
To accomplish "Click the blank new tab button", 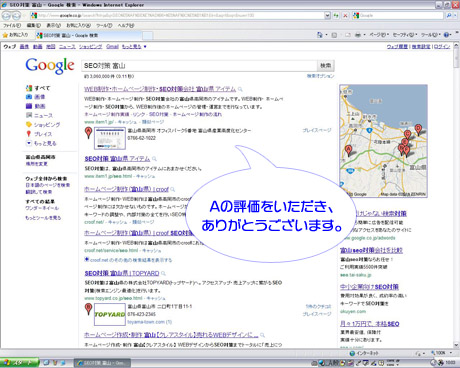I will pos(148,35).
